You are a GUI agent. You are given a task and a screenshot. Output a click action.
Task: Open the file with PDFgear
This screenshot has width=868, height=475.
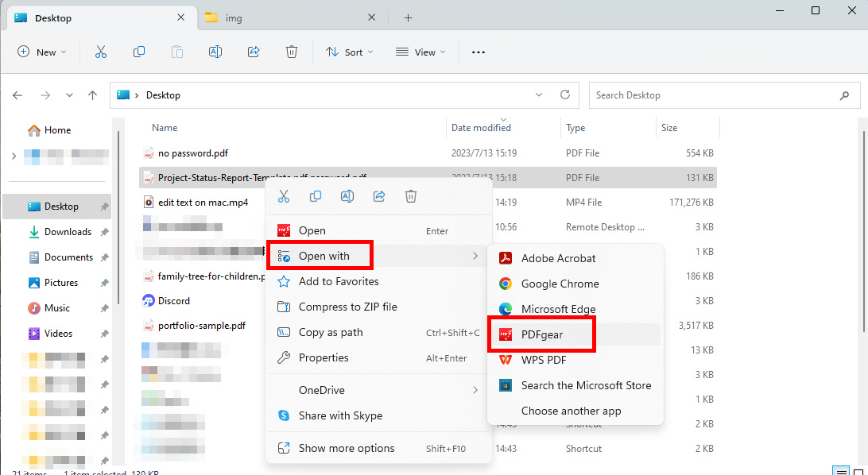click(541, 334)
